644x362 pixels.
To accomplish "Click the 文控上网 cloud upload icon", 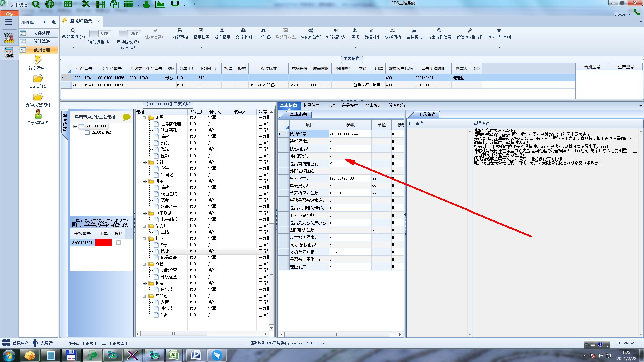I will point(243,31).
